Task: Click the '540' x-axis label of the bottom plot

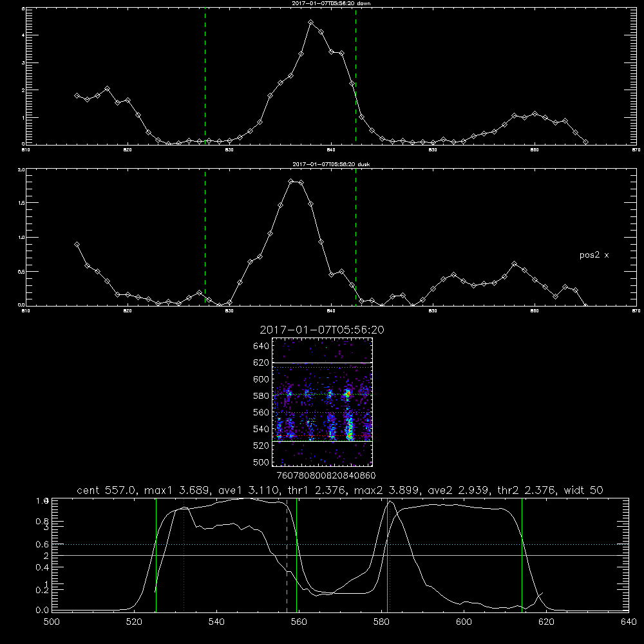Action: point(216,622)
